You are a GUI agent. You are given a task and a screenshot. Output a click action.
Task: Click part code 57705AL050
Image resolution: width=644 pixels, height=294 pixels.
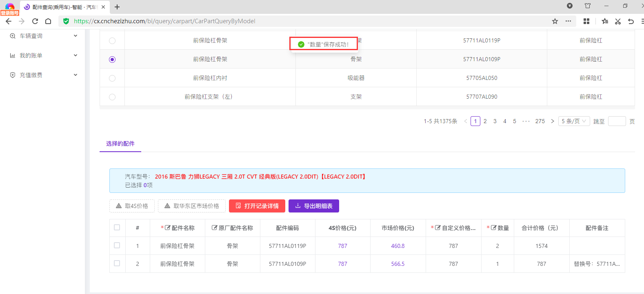click(x=482, y=78)
